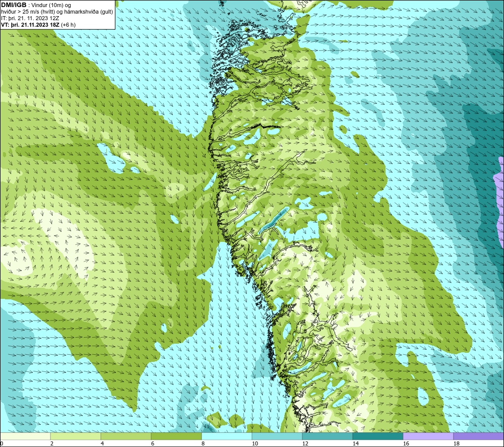Click the "IT: þri. 21. 11. 2023 12Z" line
504x447 pixels.
pyautogui.click(x=30, y=18)
